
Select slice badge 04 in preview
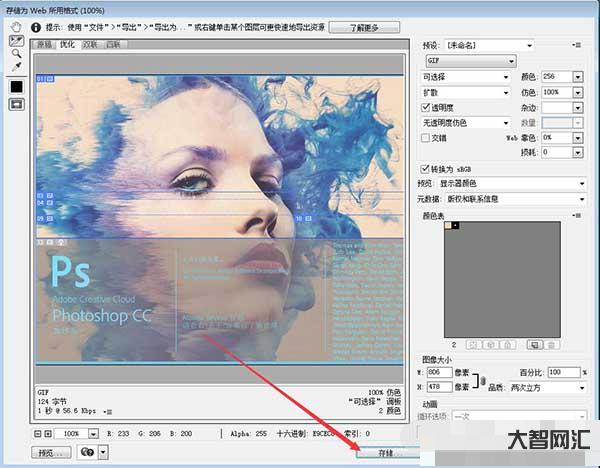tap(45, 203)
